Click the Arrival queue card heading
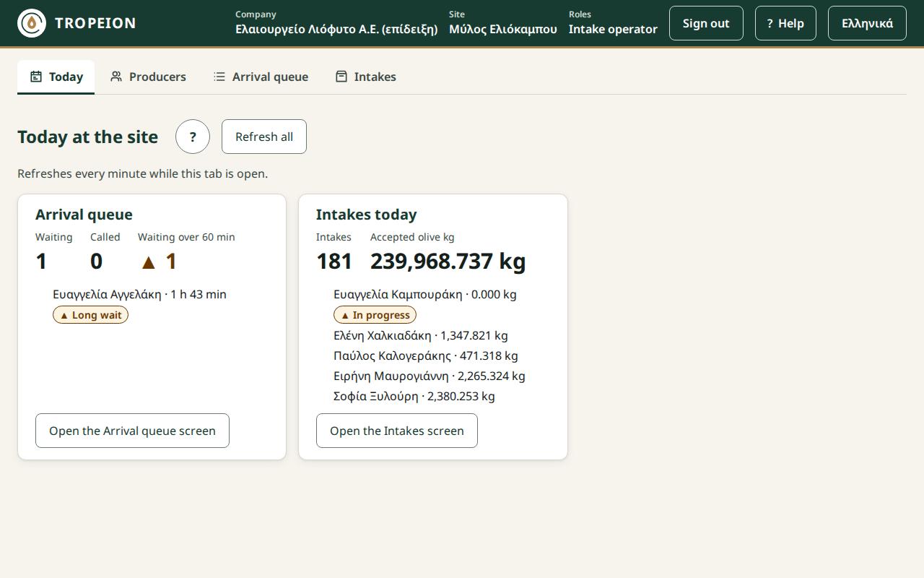 pos(84,215)
